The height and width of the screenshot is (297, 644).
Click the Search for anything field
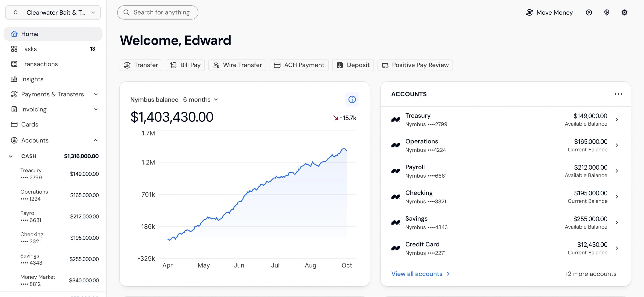(158, 12)
